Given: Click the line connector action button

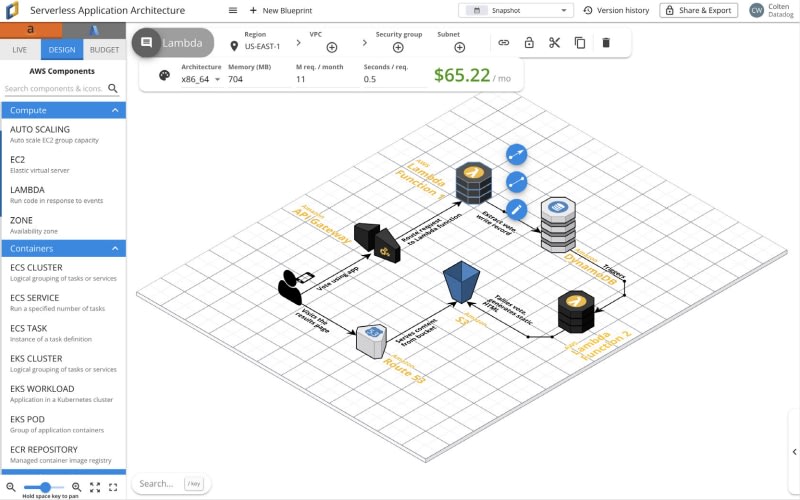Looking at the screenshot, I should 516,182.
